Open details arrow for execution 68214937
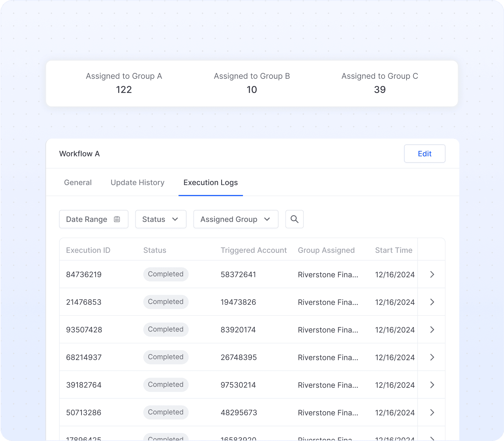This screenshot has width=504, height=441. [432, 357]
